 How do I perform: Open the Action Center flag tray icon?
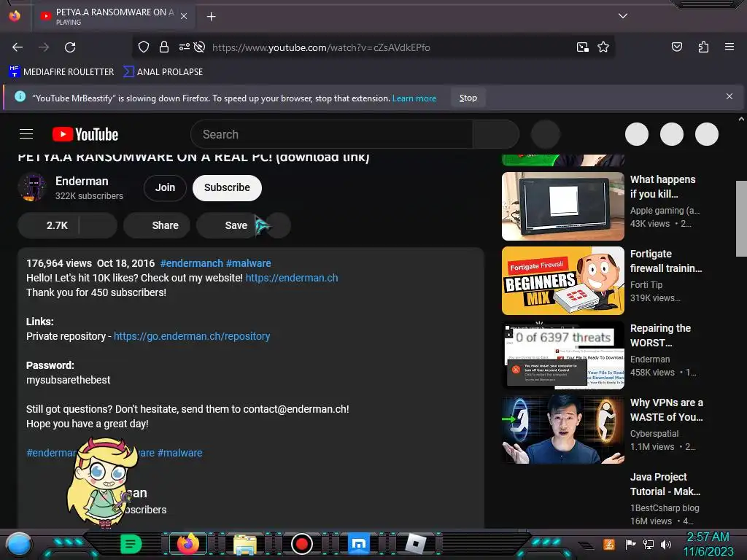[x=631, y=544]
